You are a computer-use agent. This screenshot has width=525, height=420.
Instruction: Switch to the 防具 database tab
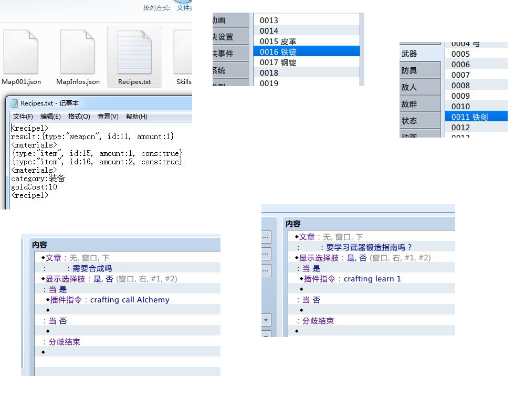point(420,70)
